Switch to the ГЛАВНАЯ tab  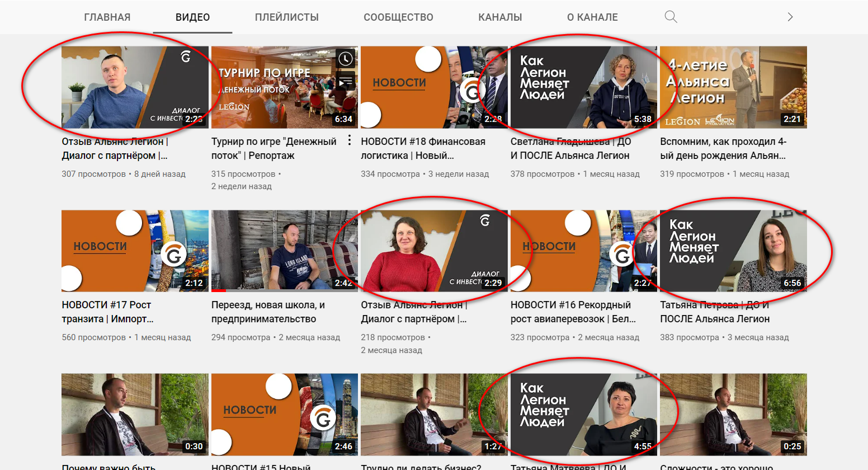pos(107,17)
